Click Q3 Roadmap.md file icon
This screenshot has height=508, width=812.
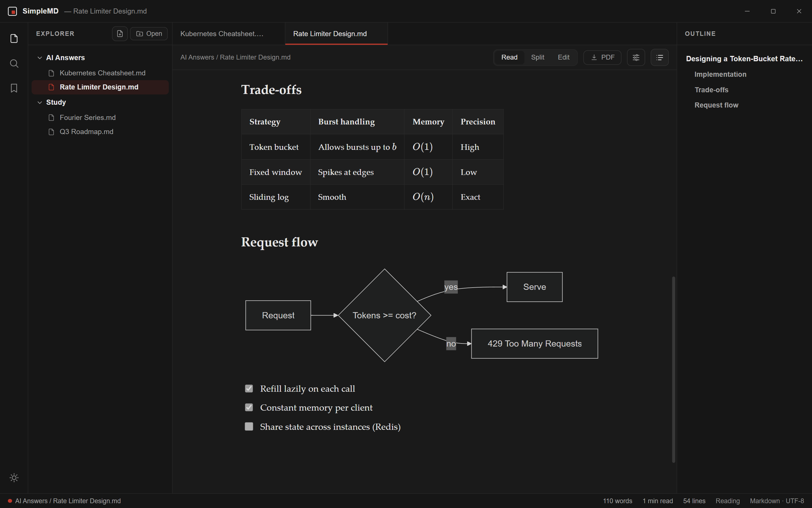pyautogui.click(x=51, y=132)
